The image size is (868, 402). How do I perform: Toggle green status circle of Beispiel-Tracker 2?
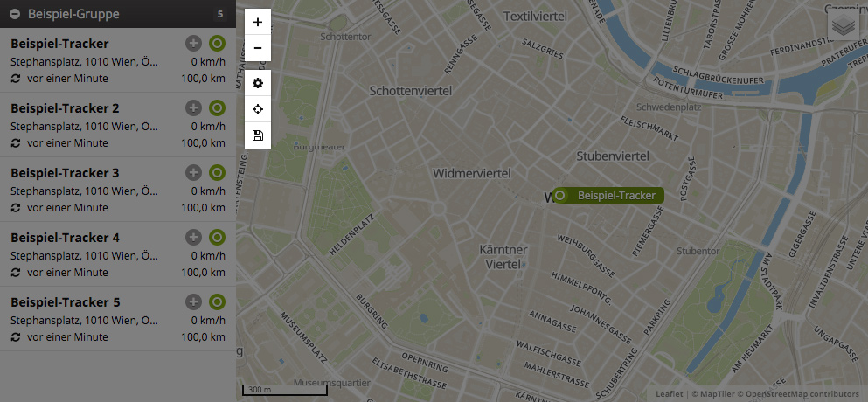217,108
